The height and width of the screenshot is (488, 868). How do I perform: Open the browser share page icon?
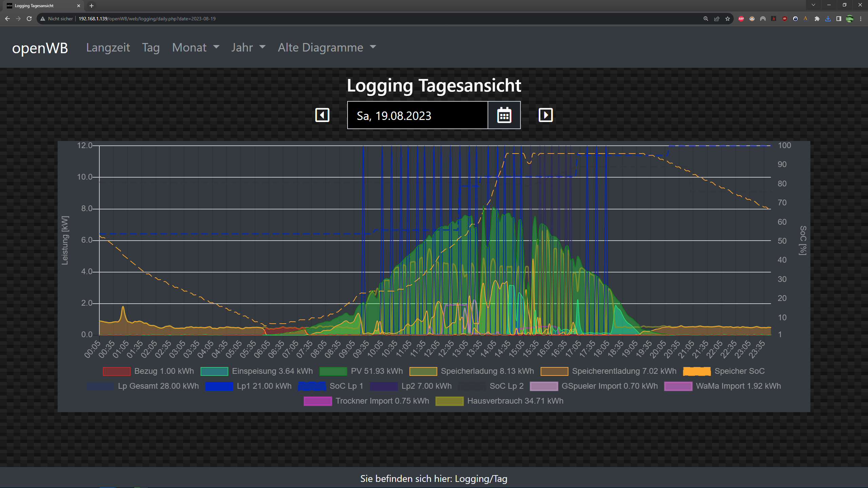[717, 19]
